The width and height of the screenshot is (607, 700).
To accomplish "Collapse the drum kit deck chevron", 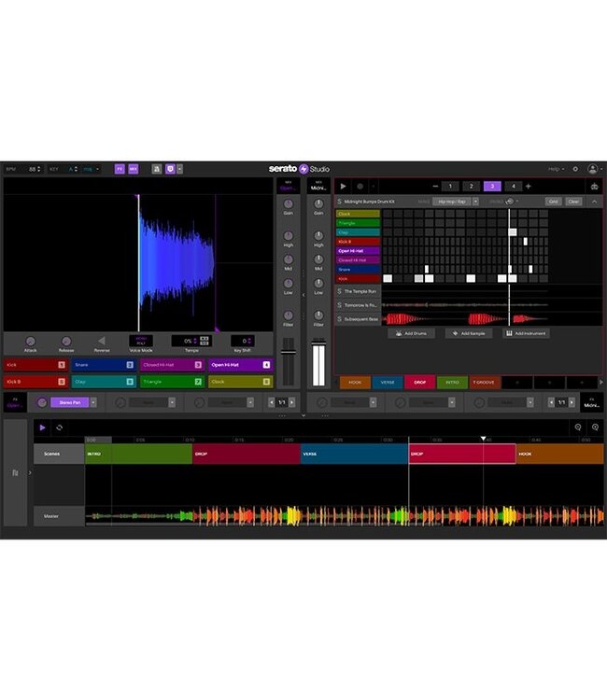I will click(x=595, y=202).
